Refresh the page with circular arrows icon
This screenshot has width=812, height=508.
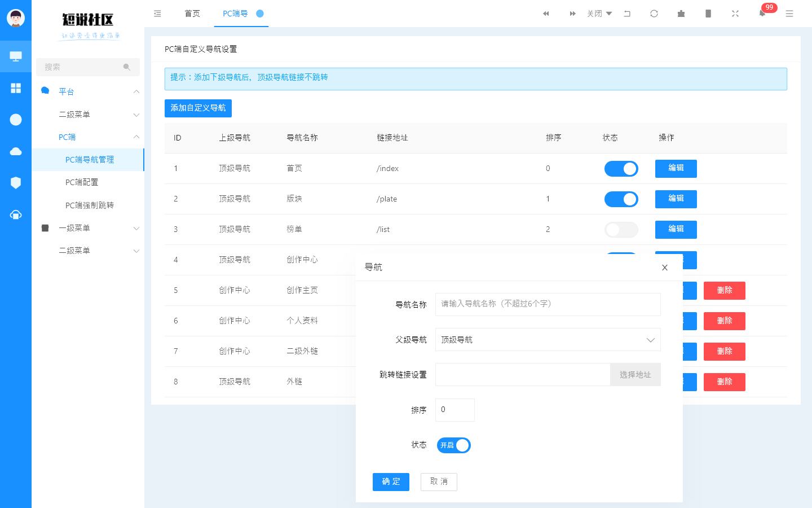654,14
